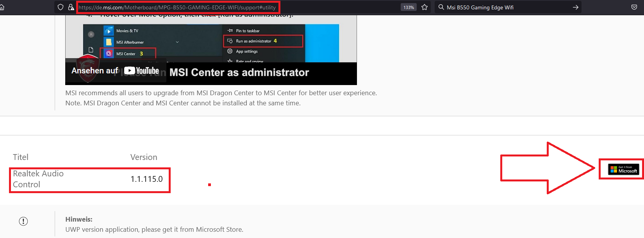
Task: Click the 'Hinweis:' heading text
Action: [x=79, y=219]
